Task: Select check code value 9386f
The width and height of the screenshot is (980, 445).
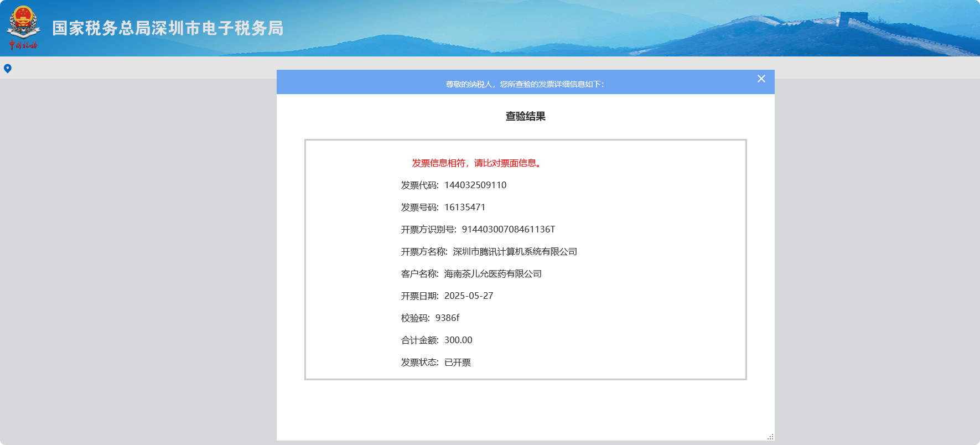Action: click(448, 318)
